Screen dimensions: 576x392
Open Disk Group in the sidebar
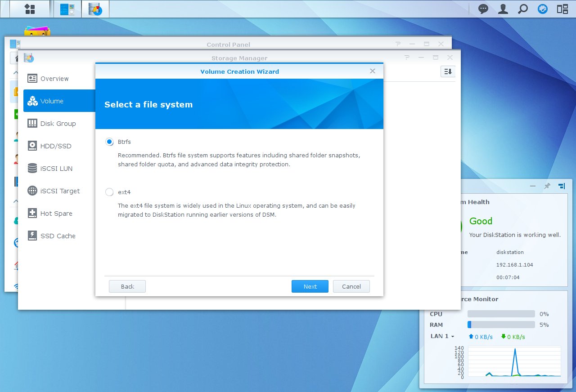[x=59, y=124]
